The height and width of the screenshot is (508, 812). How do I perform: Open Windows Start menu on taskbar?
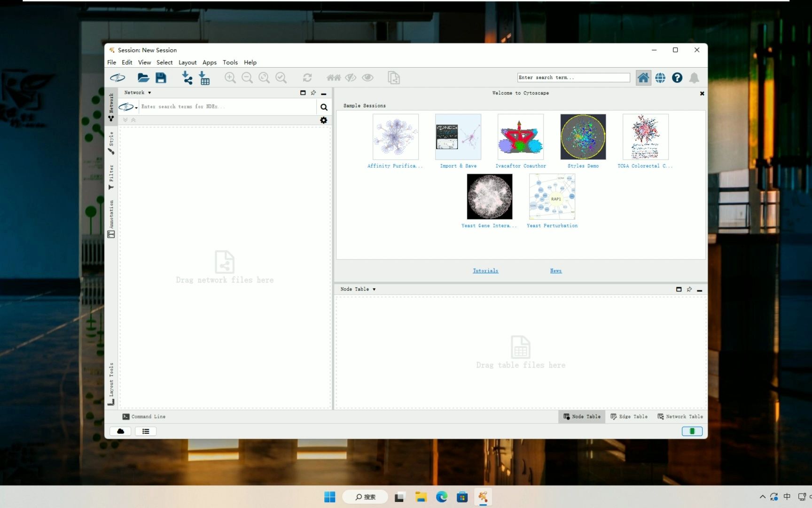point(330,497)
